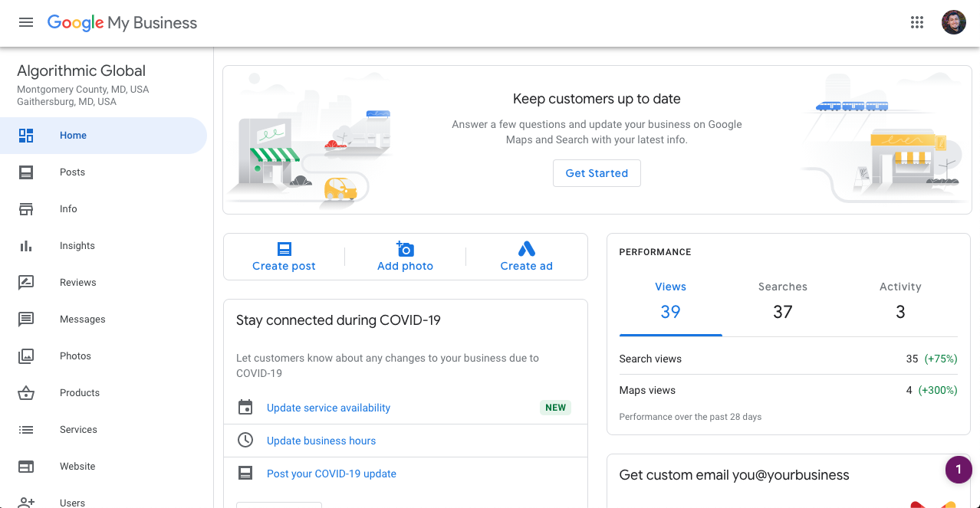
Task: Click the NEW badge
Action: coord(556,408)
